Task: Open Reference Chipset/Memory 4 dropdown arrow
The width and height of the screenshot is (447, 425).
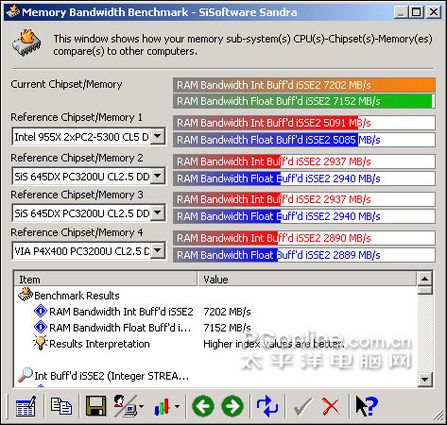Action: [x=158, y=250]
